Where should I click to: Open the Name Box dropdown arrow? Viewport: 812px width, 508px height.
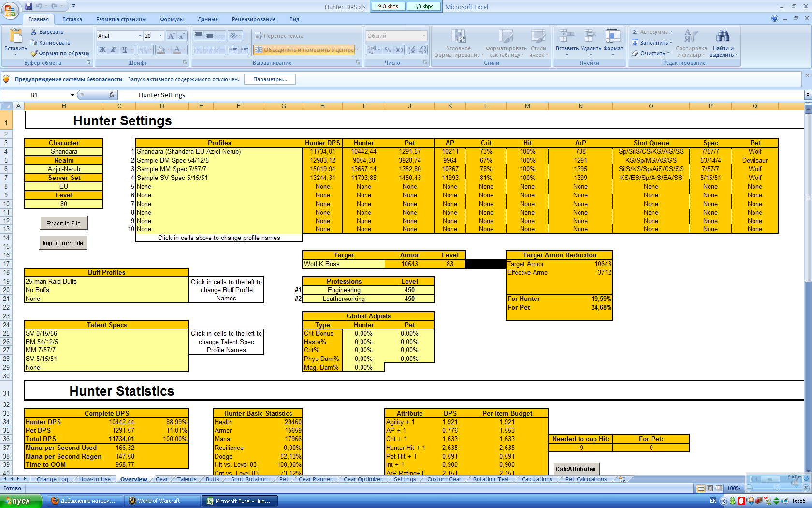click(x=72, y=95)
